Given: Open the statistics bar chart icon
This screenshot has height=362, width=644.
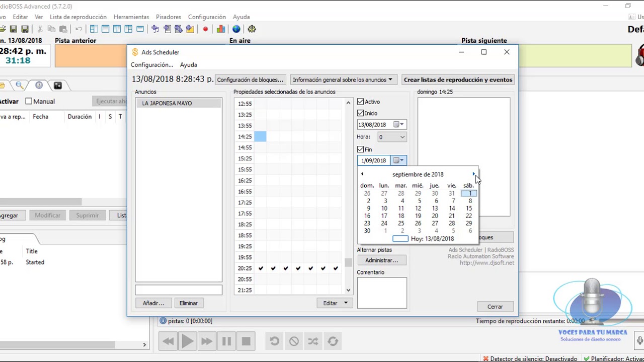Looking at the screenshot, I should point(221,29).
